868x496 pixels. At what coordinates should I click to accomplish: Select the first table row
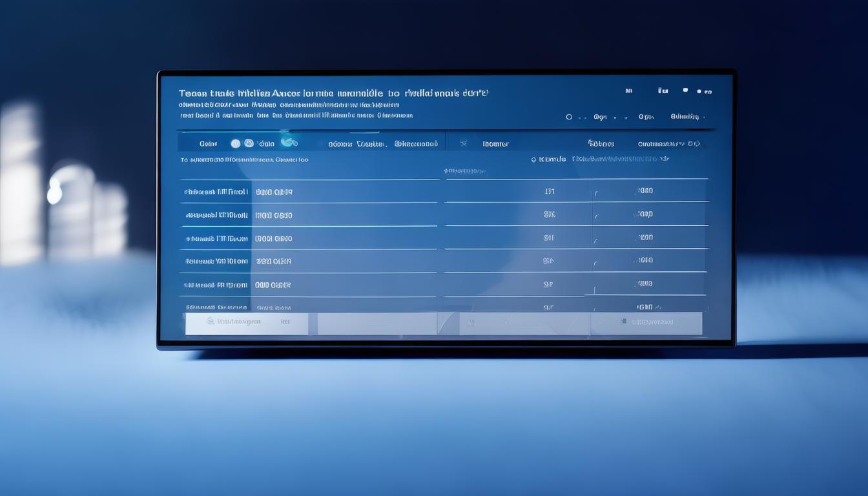pos(310,192)
